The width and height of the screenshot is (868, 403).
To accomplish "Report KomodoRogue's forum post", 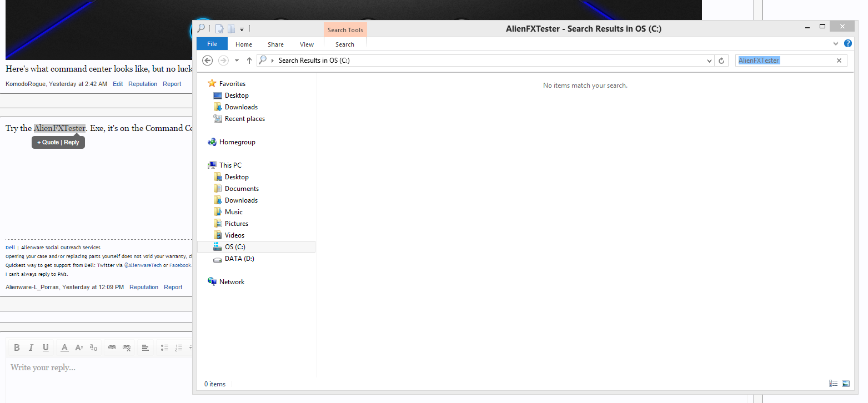I will tap(172, 84).
